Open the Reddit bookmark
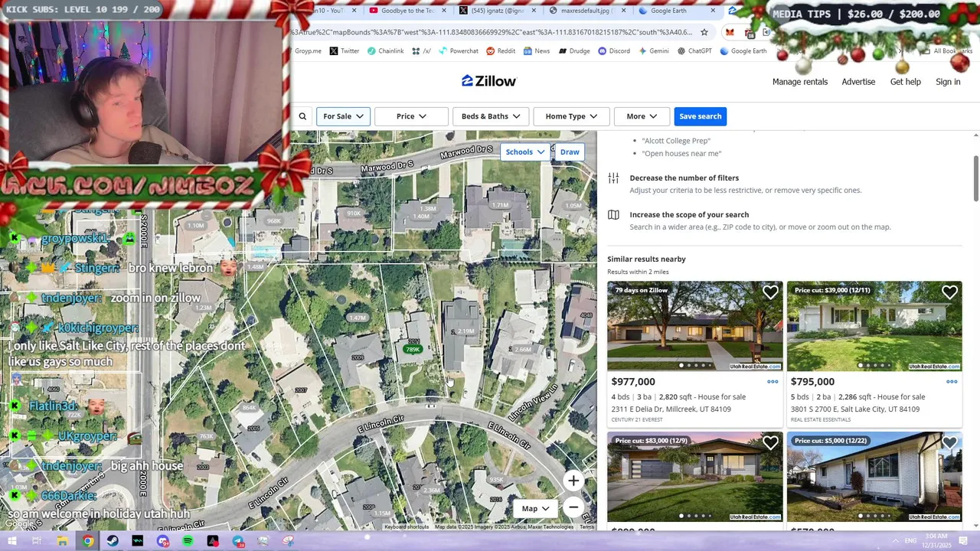The width and height of the screenshot is (980, 551). 501,51
